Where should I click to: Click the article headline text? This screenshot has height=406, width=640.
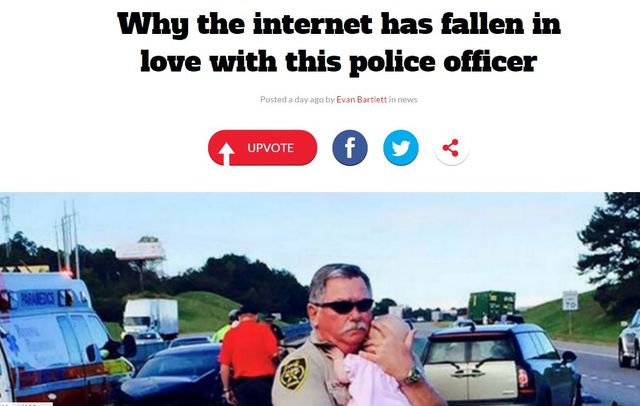tap(339, 42)
